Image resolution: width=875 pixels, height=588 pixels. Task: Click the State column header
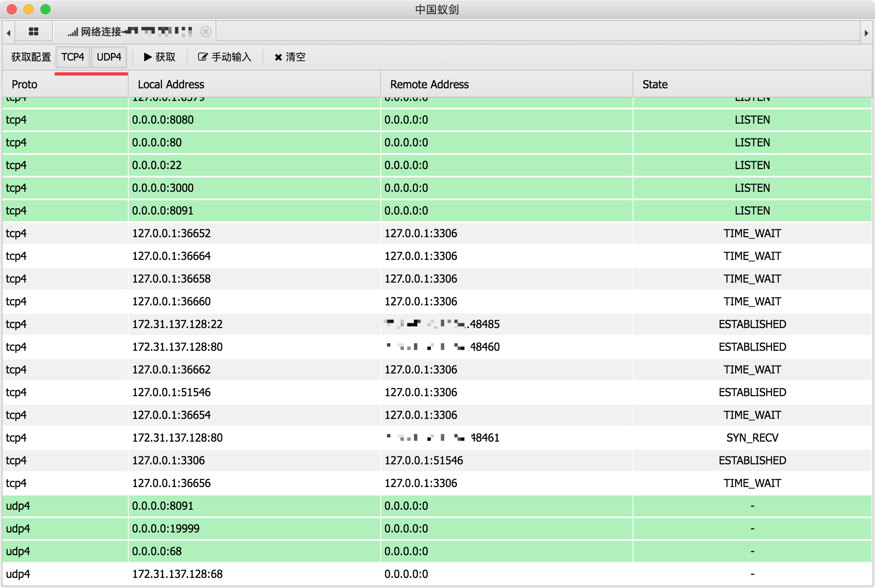655,84
